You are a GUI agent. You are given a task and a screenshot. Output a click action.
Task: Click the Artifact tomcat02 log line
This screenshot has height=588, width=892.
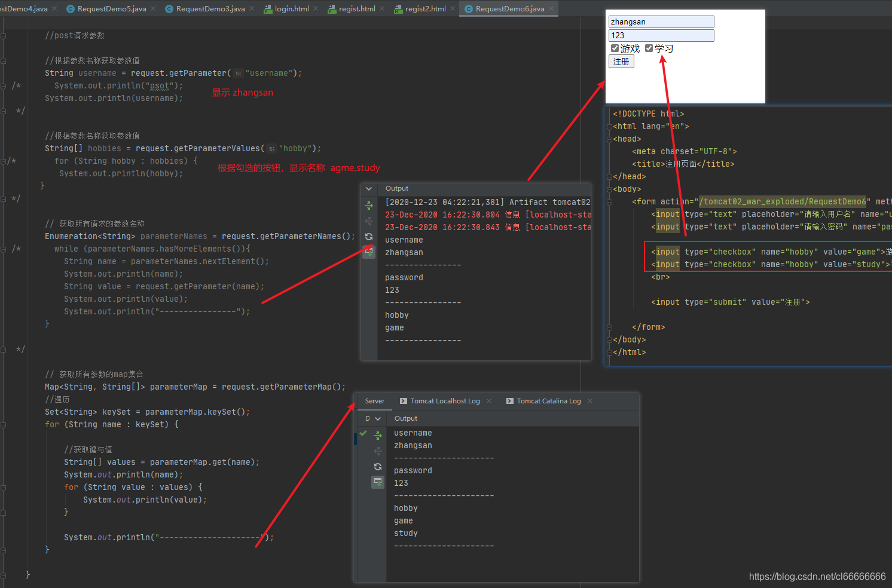pyautogui.click(x=488, y=202)
